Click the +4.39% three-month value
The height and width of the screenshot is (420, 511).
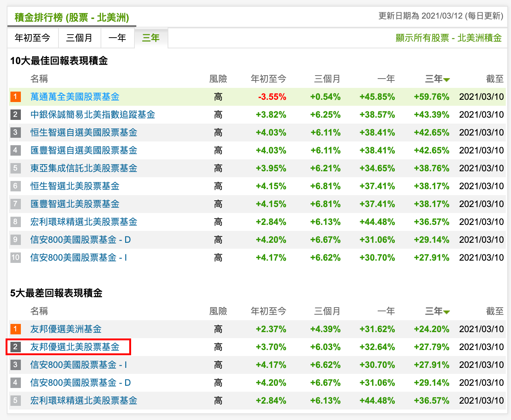(326, 329)
